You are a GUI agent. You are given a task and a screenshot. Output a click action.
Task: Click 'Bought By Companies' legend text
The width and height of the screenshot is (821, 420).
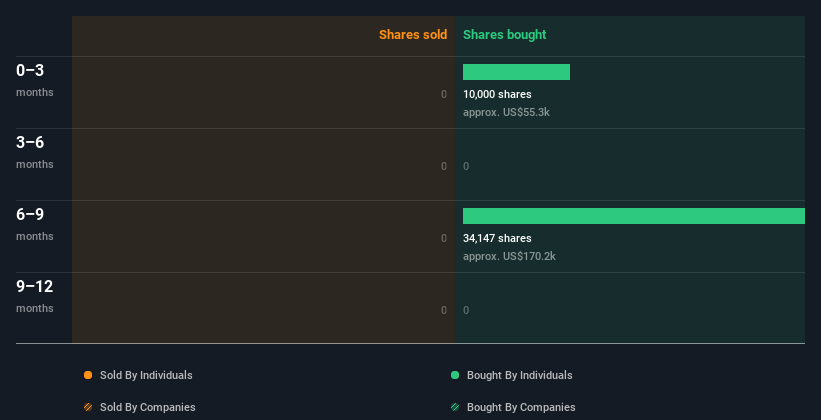[x=521, y=407]
